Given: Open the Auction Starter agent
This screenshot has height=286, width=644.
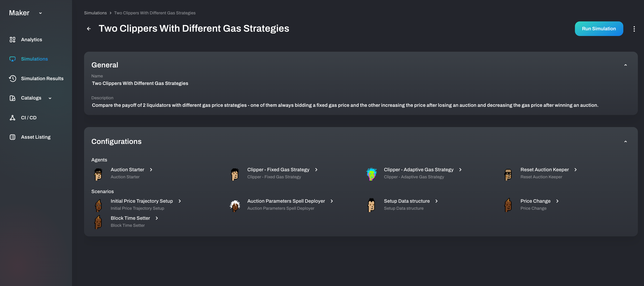Looking at the screenshot, I should pyautogui.click(x=127, y=170).
